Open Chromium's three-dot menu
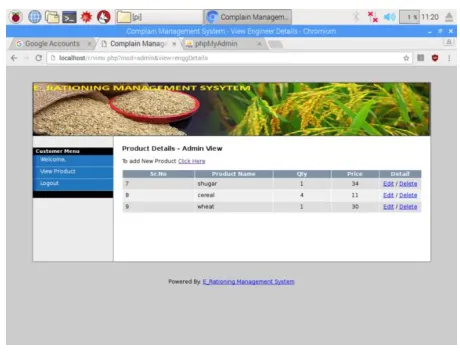Image resolution: width=460 pixels, height=364 pixels. point(449,58)
